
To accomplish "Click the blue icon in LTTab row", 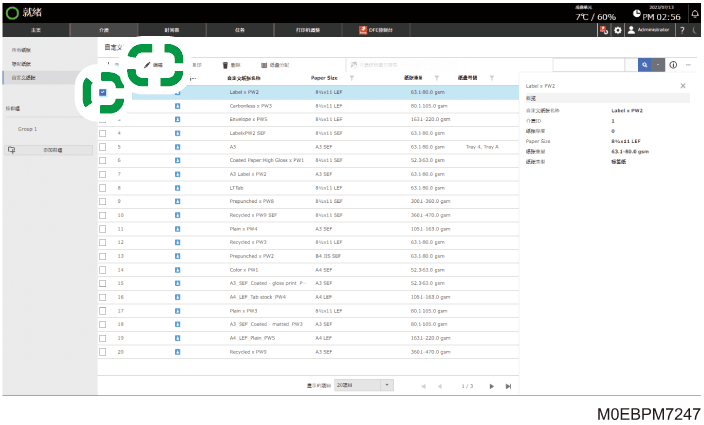I will click(177, 188).
